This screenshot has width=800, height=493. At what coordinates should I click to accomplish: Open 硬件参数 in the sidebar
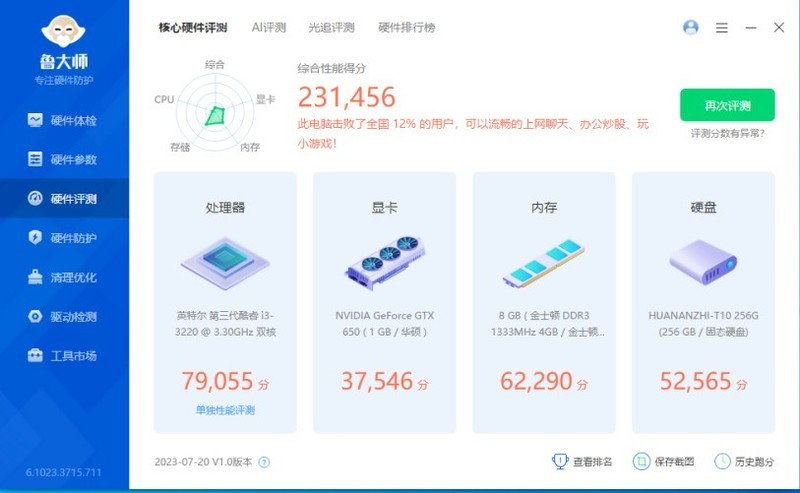click(64, 159)
